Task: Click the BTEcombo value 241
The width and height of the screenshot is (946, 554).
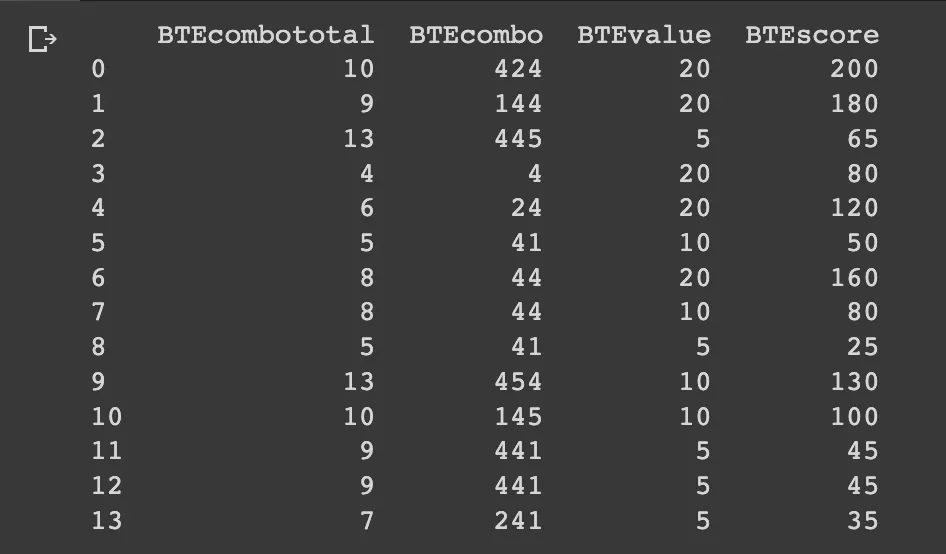Action: point(518,520)
